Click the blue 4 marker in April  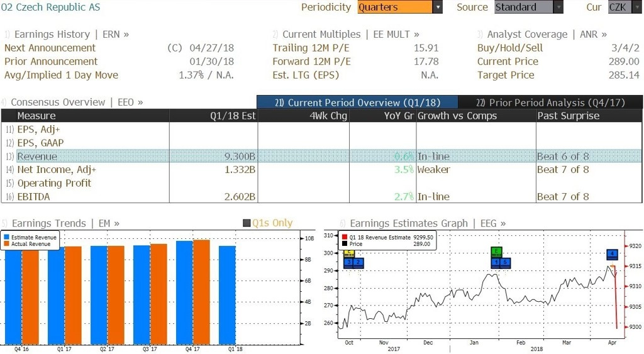(x=612, y=254)
